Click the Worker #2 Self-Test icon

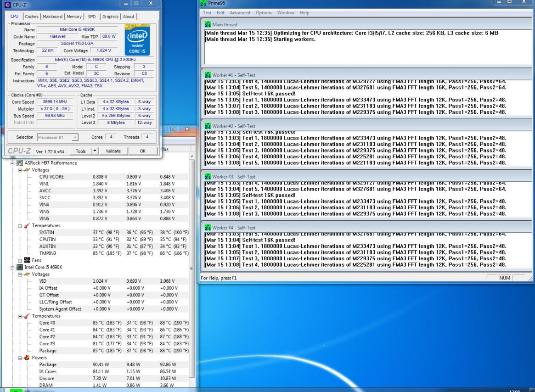click(208, 126)
